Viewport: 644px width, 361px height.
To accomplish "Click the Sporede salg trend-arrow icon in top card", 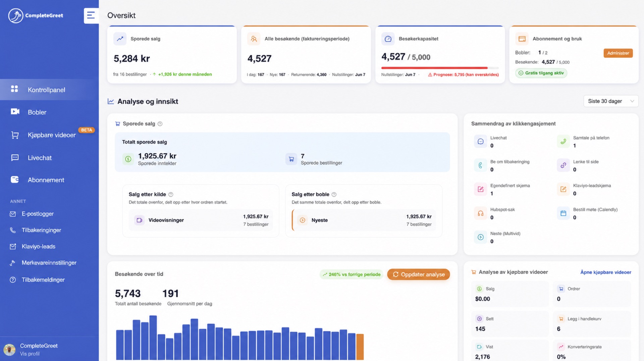I will pos(120,39).
